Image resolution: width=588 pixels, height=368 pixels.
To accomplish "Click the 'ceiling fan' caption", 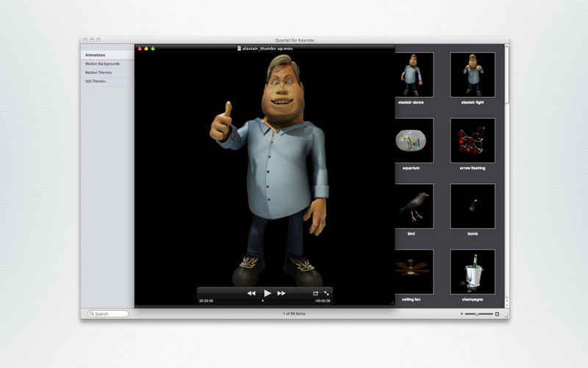I will click(x=411, y=300).
